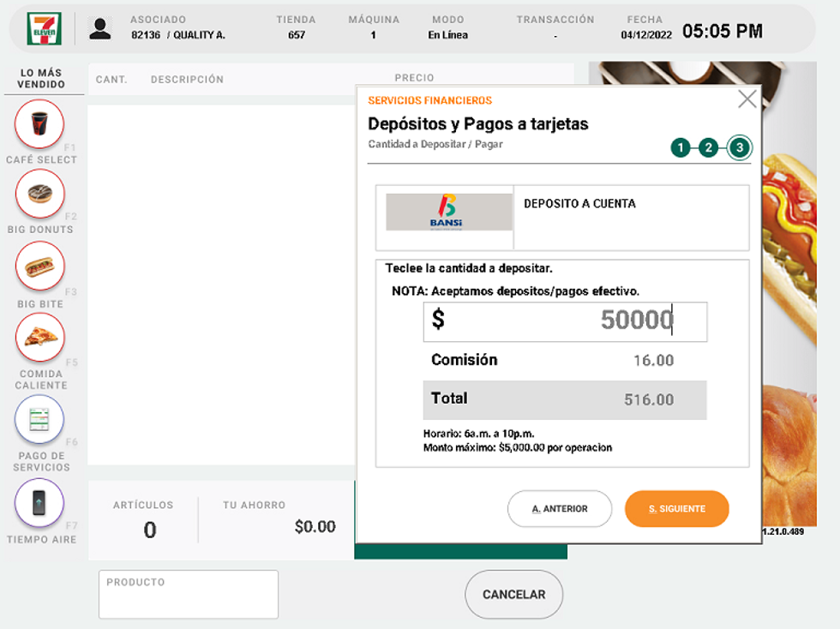Screen dimensions: 840x629
Task: Click the Descripción column header
Action: click(187, 80)
